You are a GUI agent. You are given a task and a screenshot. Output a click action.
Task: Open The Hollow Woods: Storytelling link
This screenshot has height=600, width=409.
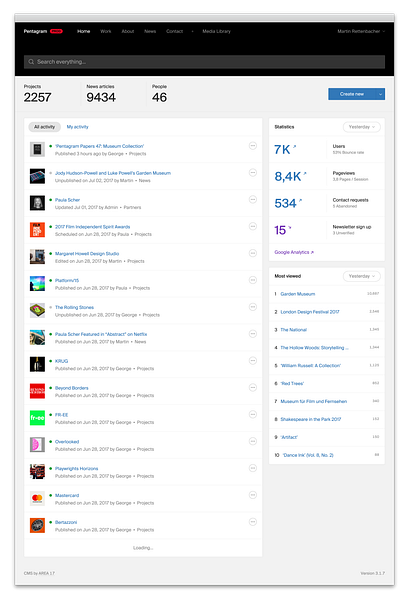click(314, 348)
